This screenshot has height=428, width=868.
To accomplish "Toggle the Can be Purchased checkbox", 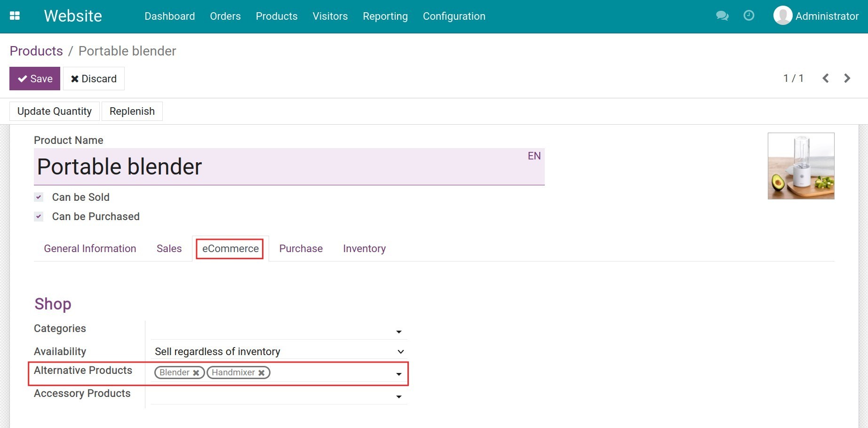I will pyautogui.click(x=39, y=217).
